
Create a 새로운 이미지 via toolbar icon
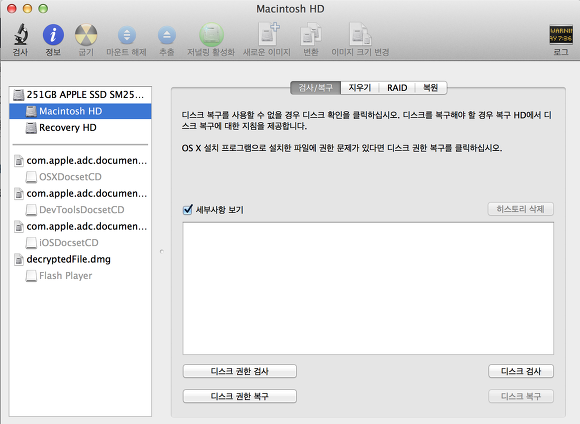pyautogui.click(x=268, y=34)
